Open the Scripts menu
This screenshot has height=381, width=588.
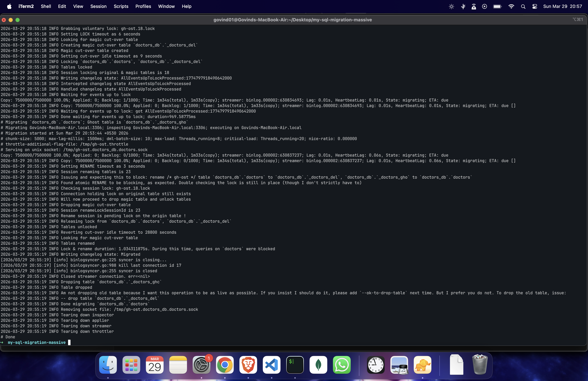tap(121, 6)
